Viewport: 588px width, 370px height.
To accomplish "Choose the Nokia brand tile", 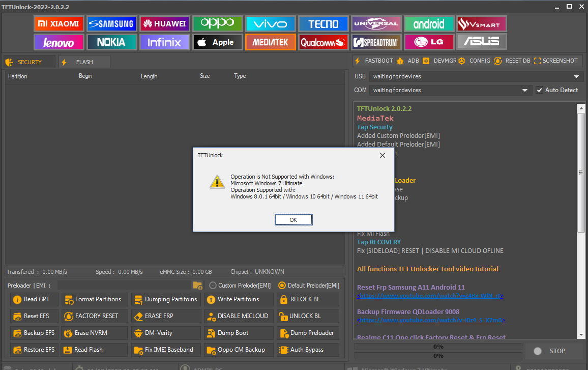I will pyautogui.click(x=111, y=42).
